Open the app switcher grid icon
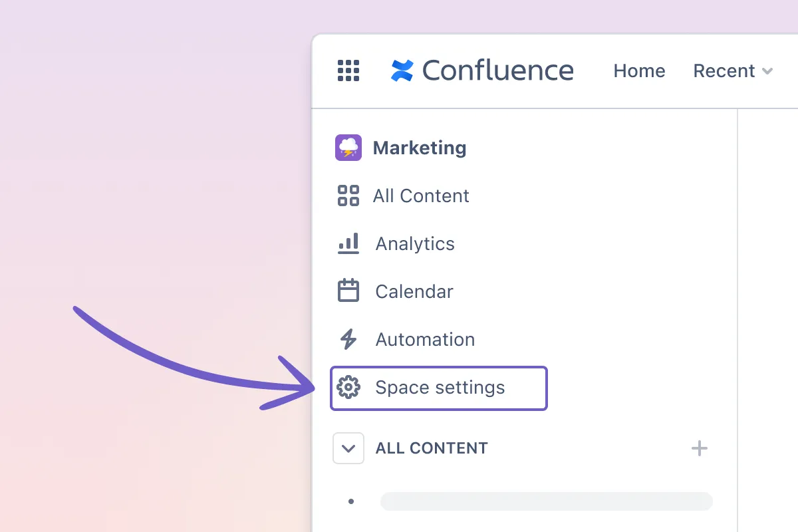The height and width of the screenshot is (532, 798). (348, 70)
